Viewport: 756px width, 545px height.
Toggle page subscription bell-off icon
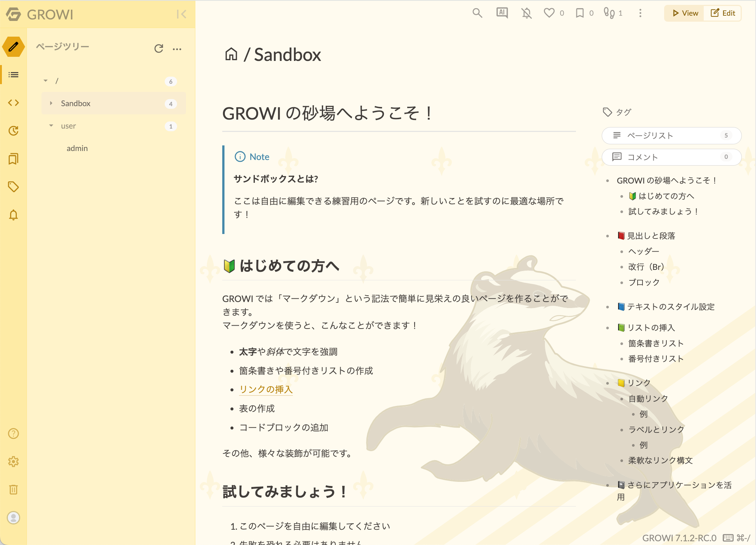click(527, 13)
